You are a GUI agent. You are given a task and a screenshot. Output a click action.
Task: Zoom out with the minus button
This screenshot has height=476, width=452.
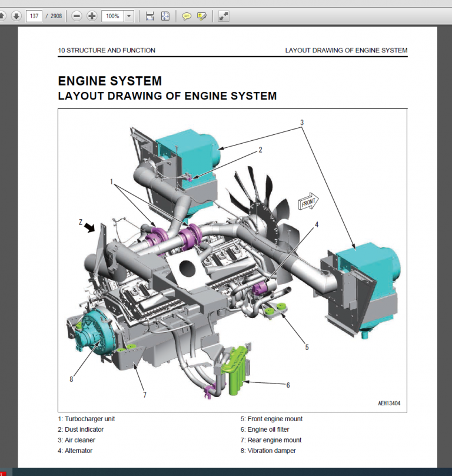click(77, 16)
